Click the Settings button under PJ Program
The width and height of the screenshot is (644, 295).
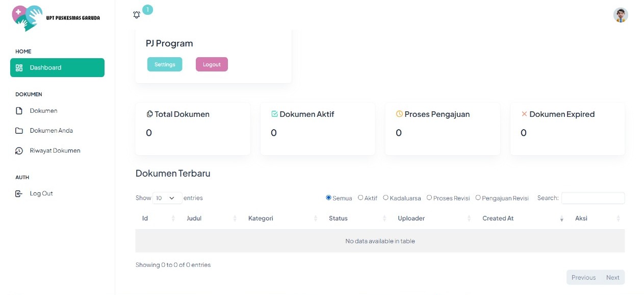(165, 64)
